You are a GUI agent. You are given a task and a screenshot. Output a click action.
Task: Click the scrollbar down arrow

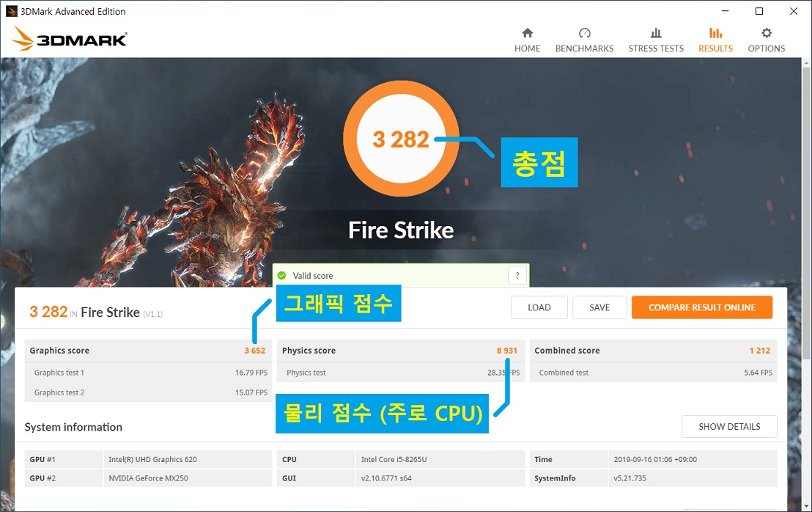pyautogui.click(x=806, y=506)
